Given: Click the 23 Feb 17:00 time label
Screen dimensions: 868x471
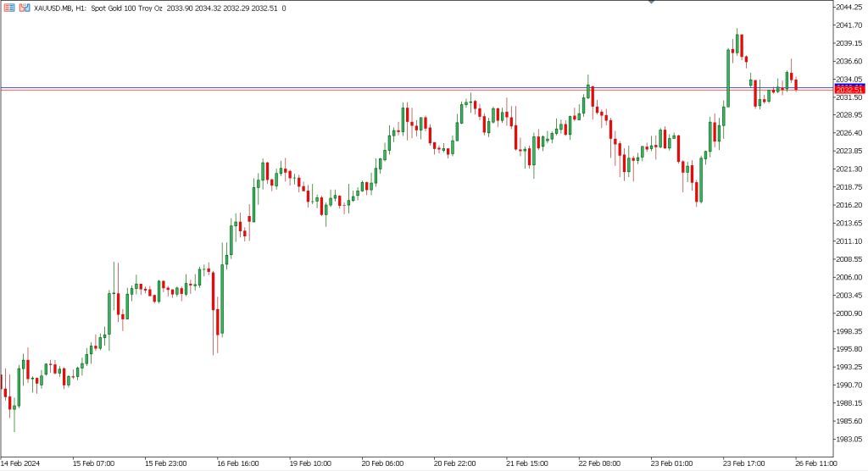Looking at the screenshot, I should point(744,463).
